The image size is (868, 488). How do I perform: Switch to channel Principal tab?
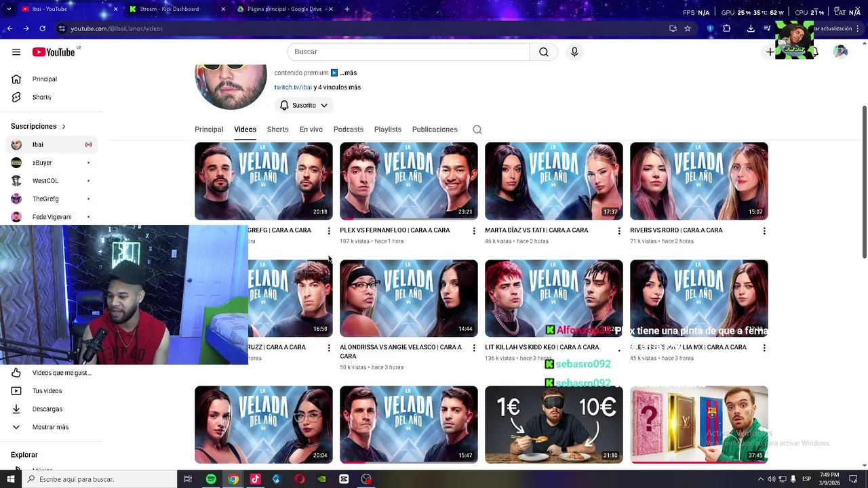pos(209,129)
